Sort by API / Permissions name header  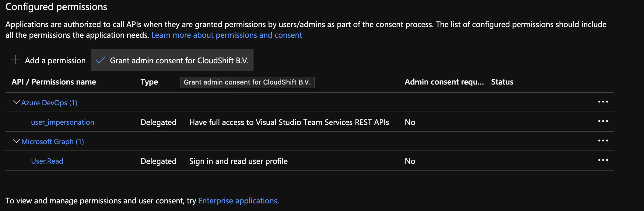click(x=54, y=82)
